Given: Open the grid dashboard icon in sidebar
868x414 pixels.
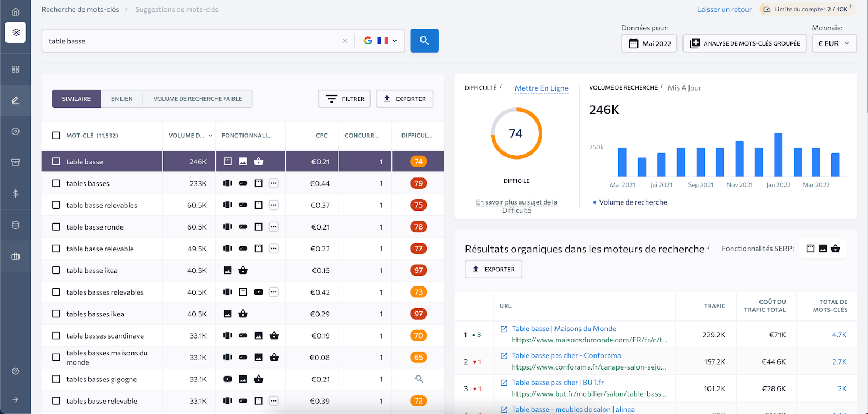Looking at the screenshot, I should point(15,69).
